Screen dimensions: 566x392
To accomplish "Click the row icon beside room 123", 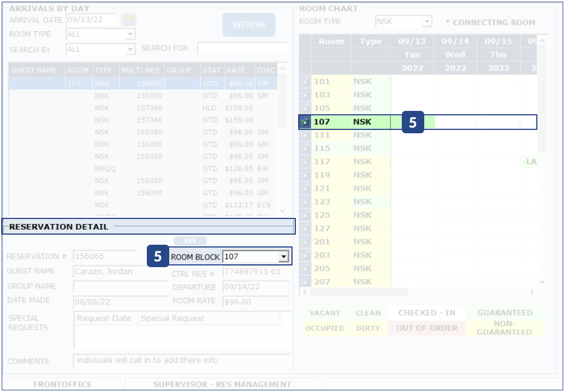I will point(305,202).
